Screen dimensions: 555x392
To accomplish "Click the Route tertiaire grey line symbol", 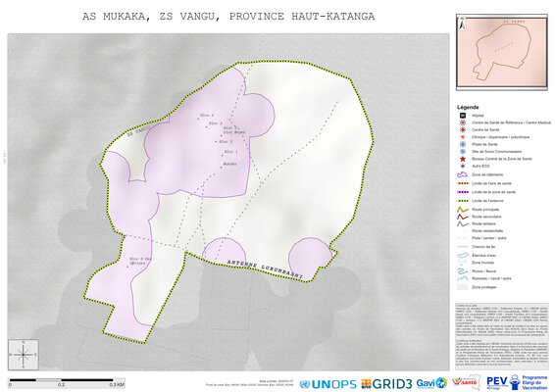I will [462, 223].
